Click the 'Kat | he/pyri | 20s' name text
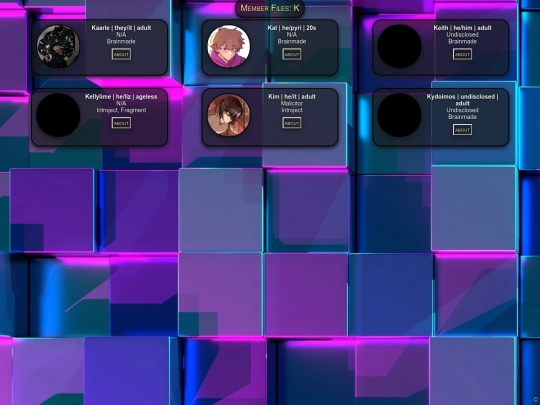Image resolution: width=540 pixels, height=405 pixels. pos(292,28)
